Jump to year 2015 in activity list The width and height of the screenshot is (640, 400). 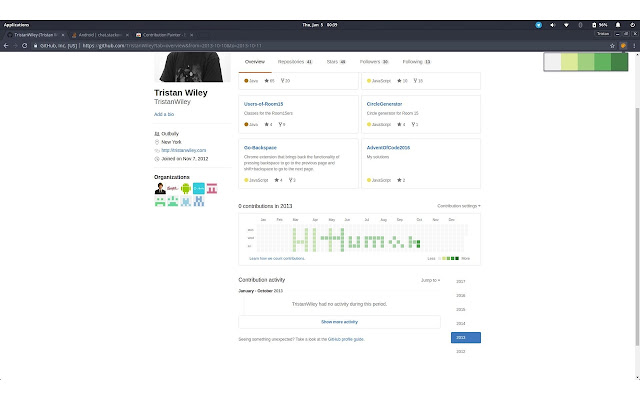461,309
